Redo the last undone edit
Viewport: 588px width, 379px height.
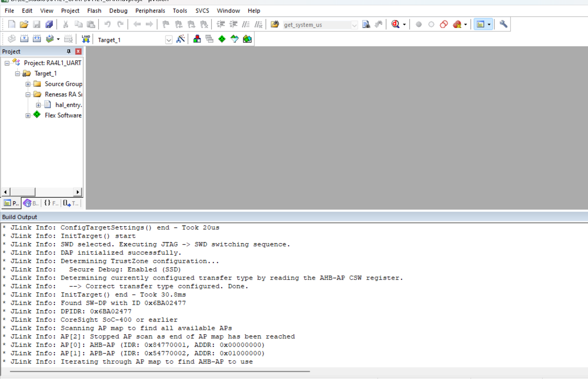[x=120, y=24]
